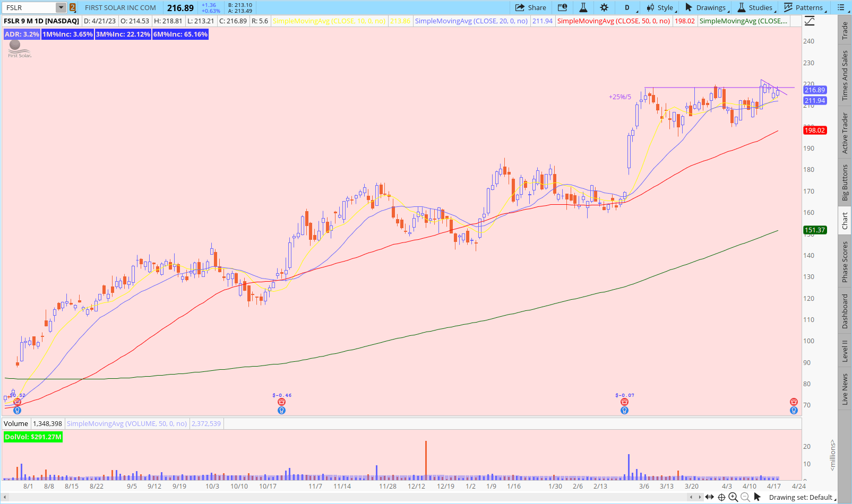852x504 pixels.
Task: Click the blue lightbulb icon near 2/27
Action: (x=624, y=410)
